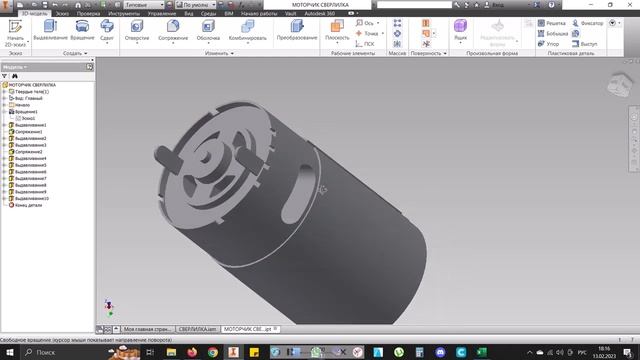Choose the Сдвиг sweep tool
640x360 pixels.
tap(107, 31)
